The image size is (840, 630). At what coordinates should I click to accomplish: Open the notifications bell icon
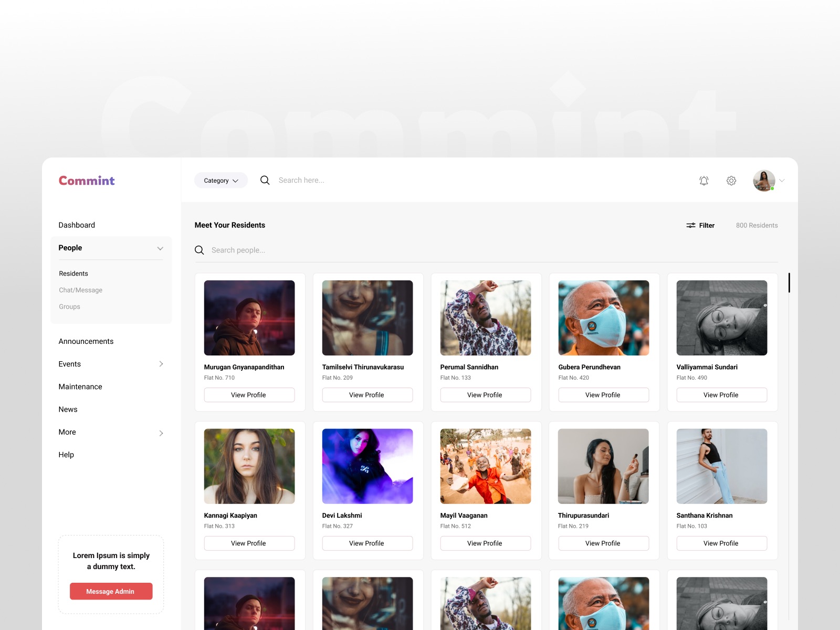click(704, 181)
